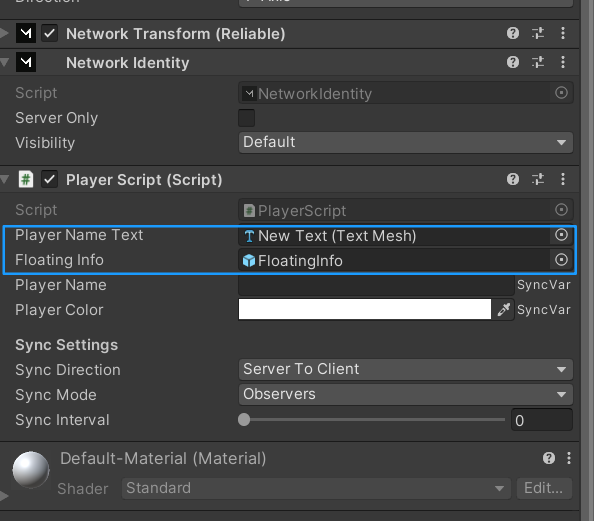594x521 pixels.
Task: Disable the Player Script component checkbox
Action: coord(49,179)
